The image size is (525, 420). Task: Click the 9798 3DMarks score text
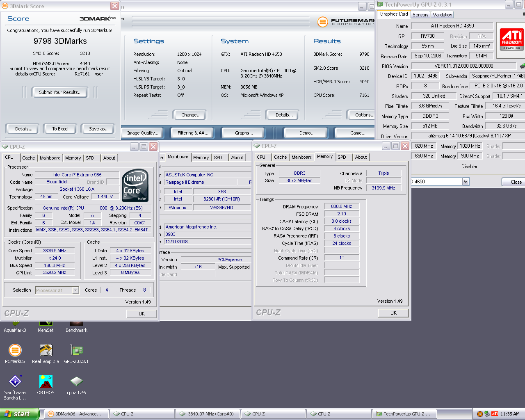60,41
